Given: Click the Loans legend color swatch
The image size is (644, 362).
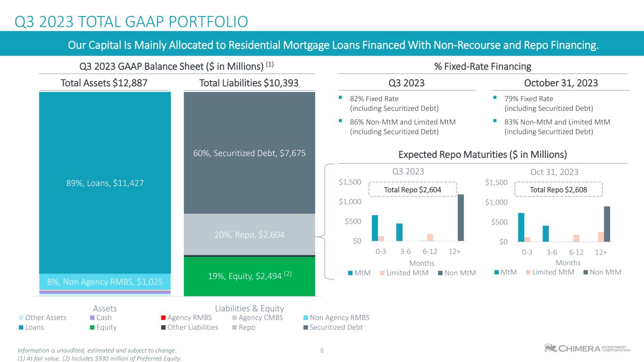Looking at the screenshot, I should tap(21, 328).
